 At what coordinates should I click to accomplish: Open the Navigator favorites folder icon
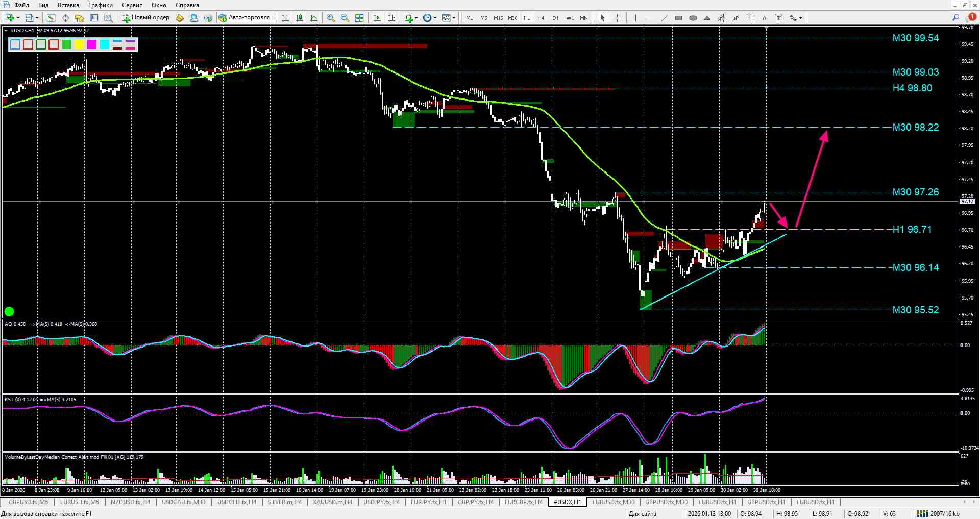[80, 18]
